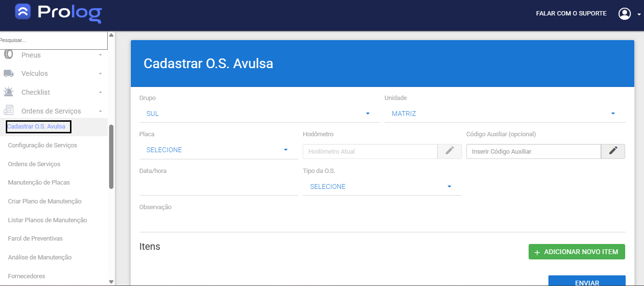
Task: Click the pencil icon beside Código Auxiliar
Action: tap(613, 151)
